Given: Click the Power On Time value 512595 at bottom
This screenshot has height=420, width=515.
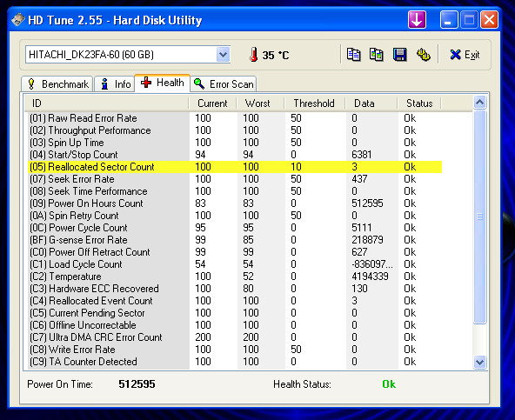Looking at the screenshot, I should point(137,383).
